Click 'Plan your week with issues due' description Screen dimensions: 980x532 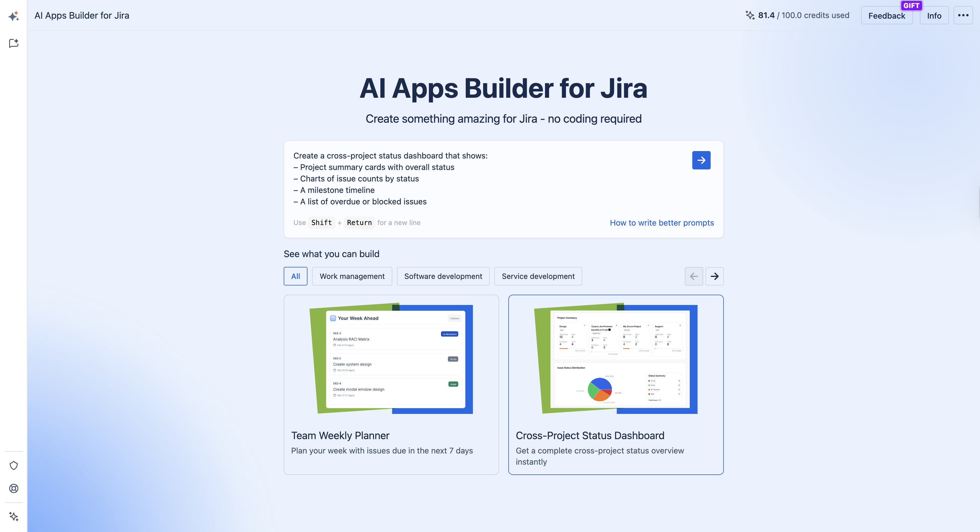pyautogui.click(x=382, y=451)
